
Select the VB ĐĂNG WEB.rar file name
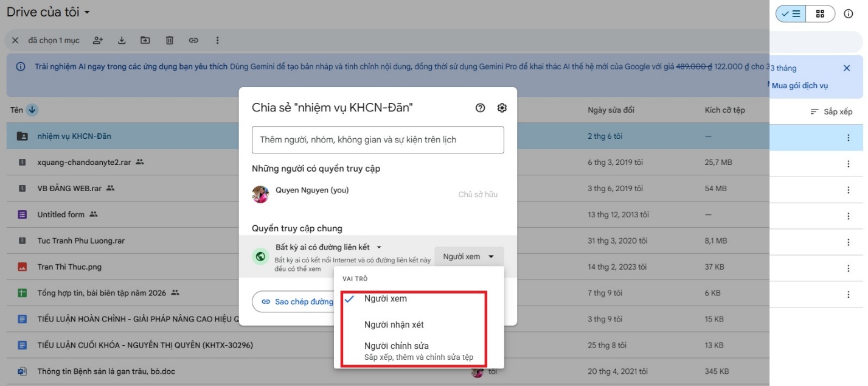[69, 189]
